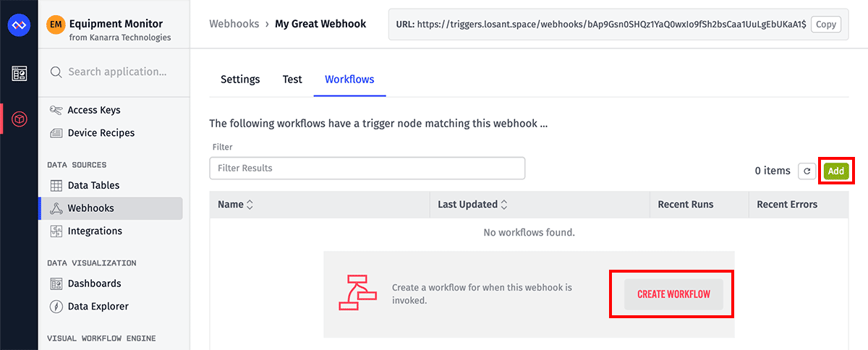The image size is (868, 350).
Task: Click the '0 items' count text
Action: click(773, 171)
